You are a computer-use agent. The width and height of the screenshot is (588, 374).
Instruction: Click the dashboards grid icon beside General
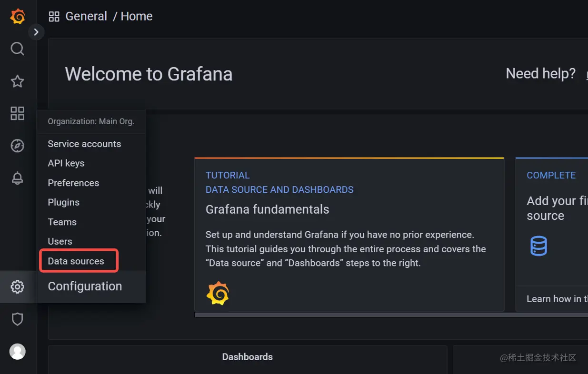coord(54,17)
